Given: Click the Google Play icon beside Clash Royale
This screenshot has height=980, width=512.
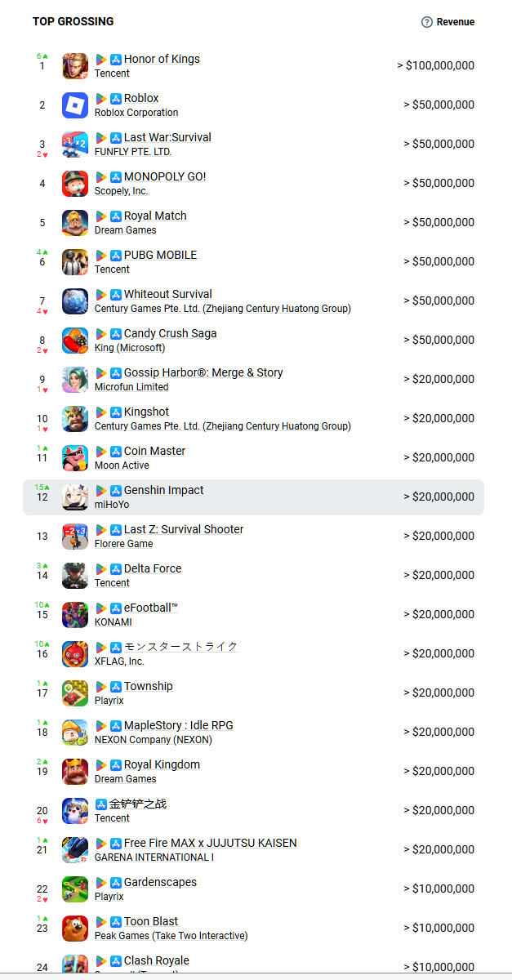Looking at the screenshot, I should [101, 961].
